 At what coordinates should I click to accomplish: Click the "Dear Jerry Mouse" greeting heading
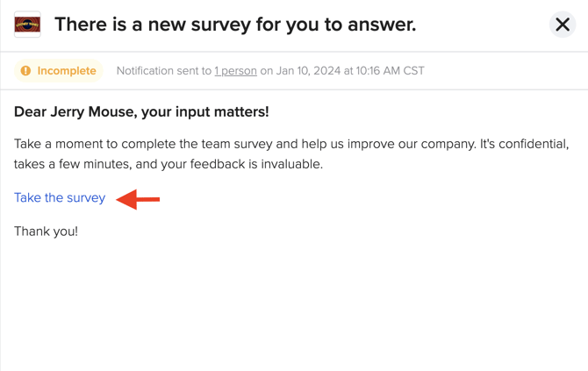pyautogui.click(x=141, y=111)
